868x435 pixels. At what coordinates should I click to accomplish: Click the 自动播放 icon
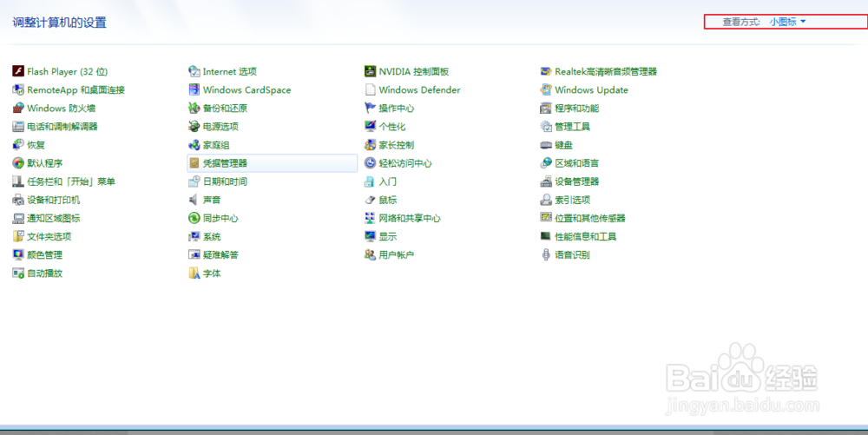tap(18, 274)
